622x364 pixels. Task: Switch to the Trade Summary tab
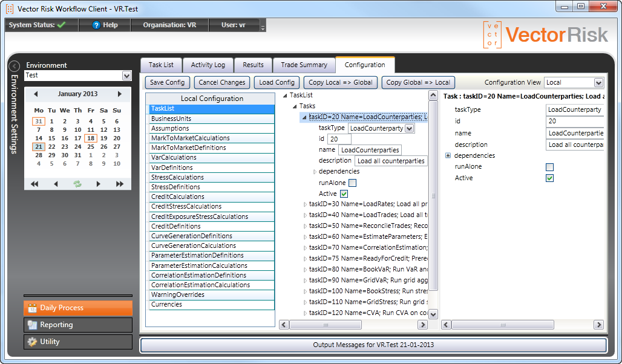click(304, 65)
